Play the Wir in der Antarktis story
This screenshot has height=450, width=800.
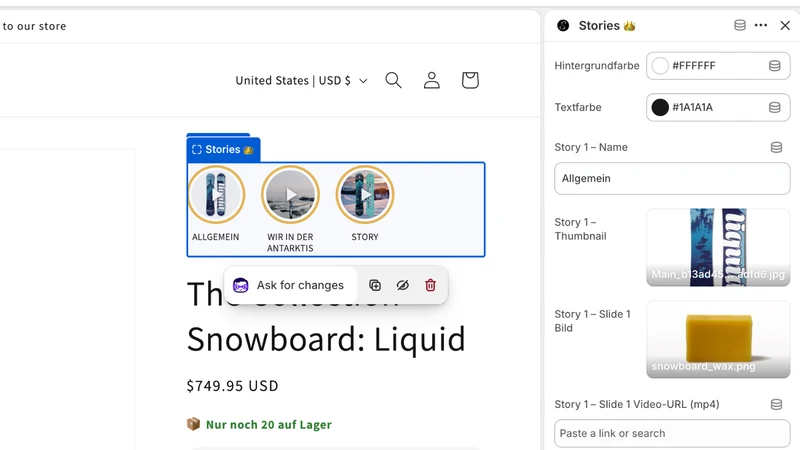click(x=290, y=194)
